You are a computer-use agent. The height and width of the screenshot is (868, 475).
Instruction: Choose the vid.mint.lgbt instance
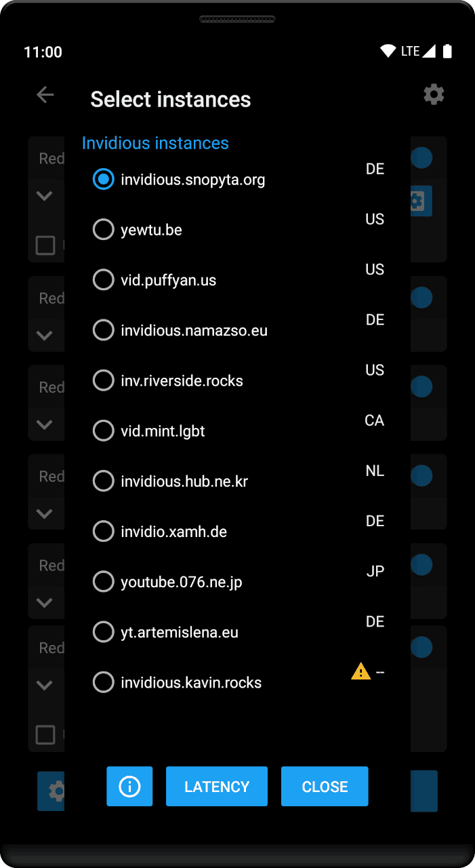point(103,431)
